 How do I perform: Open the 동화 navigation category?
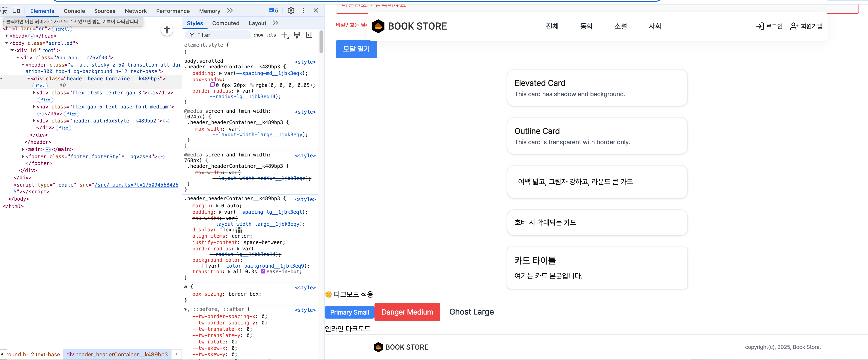[586, 26]
